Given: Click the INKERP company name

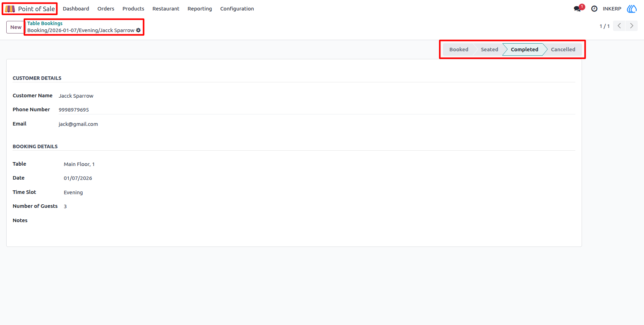Looking at the screenshot, I should [x=612, y=9].
